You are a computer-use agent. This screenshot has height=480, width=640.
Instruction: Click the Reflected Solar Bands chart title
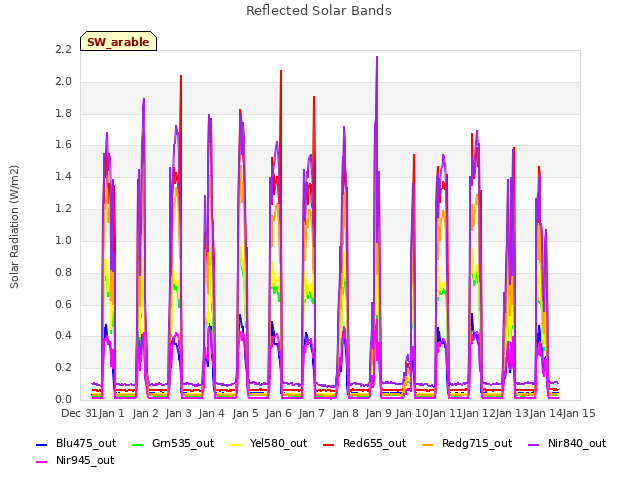click(x=319, y=11)
